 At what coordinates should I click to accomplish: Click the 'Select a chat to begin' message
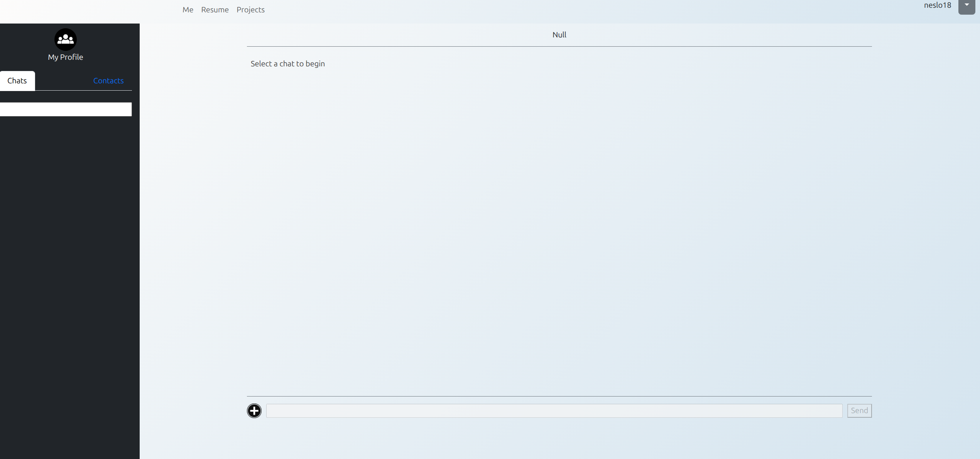287,64
